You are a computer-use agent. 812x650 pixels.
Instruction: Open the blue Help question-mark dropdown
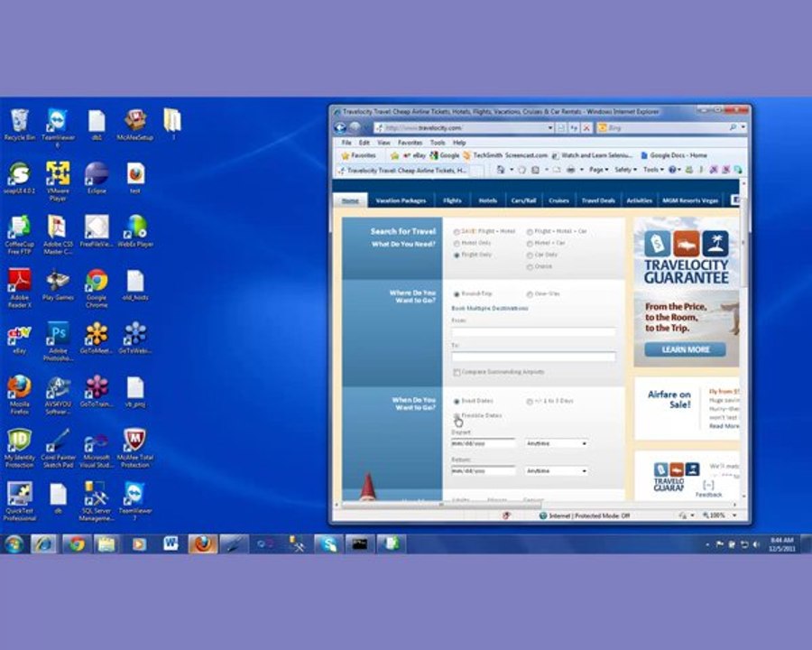674,170
